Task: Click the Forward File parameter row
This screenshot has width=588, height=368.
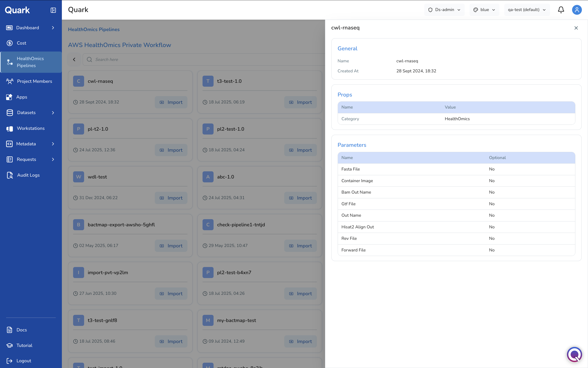Action: (456, 250)
